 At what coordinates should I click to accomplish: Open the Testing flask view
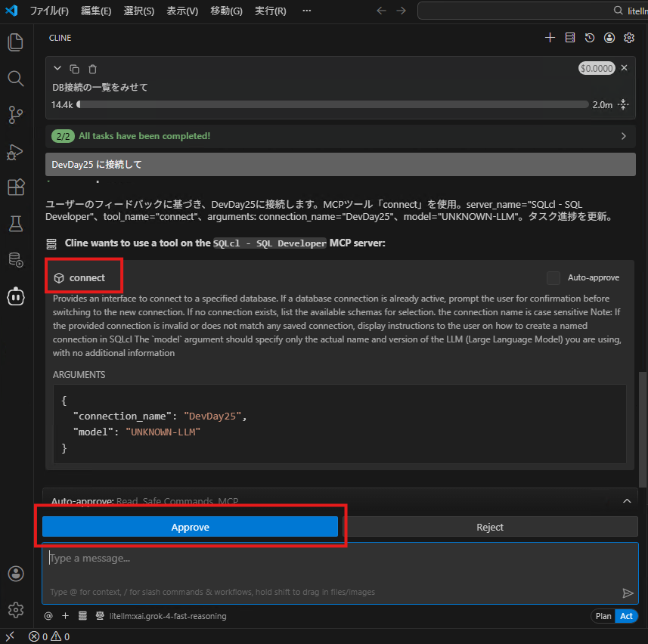pos(16,224)
